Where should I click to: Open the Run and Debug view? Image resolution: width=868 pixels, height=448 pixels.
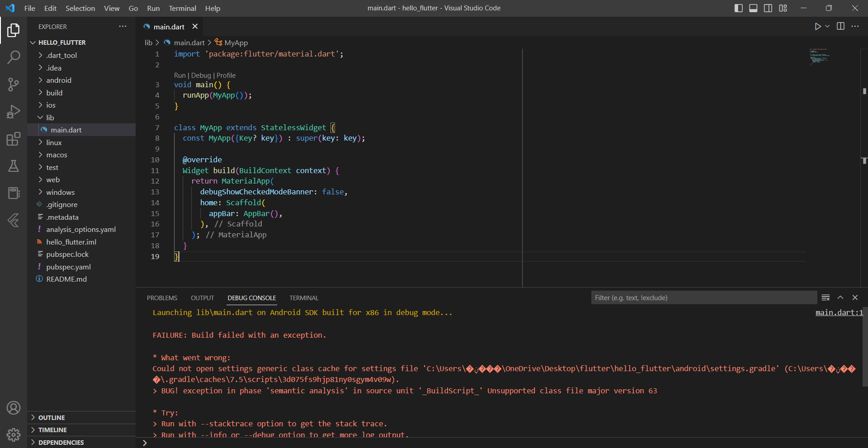point(14,112)
